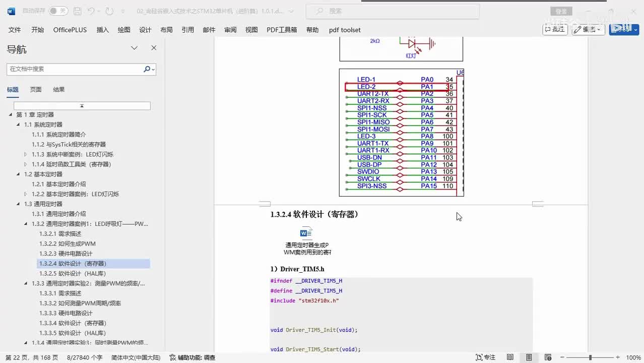Open the OfficePLUS tab
Image resolution: width=644 pixels, height=363 pixels.
(70, 30)
